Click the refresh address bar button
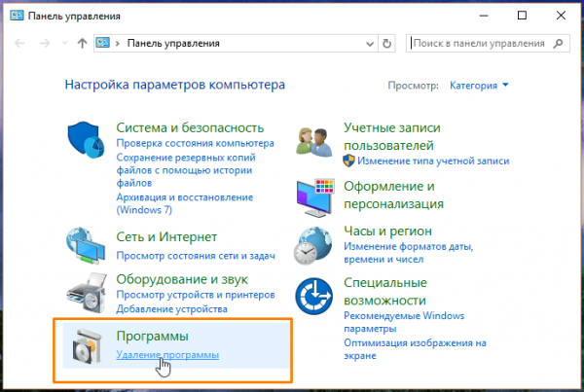Screen dimensions: 584x392 click(387, 44)
